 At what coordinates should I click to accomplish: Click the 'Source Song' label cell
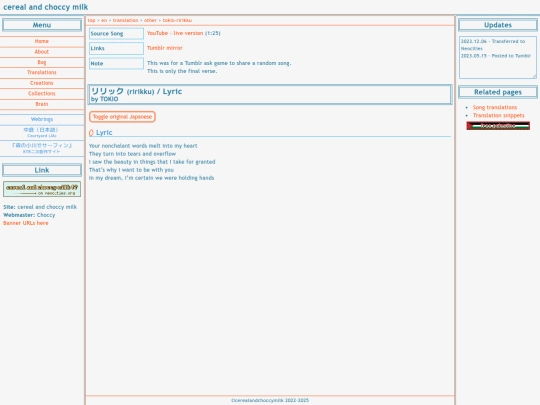click(116, 33)
